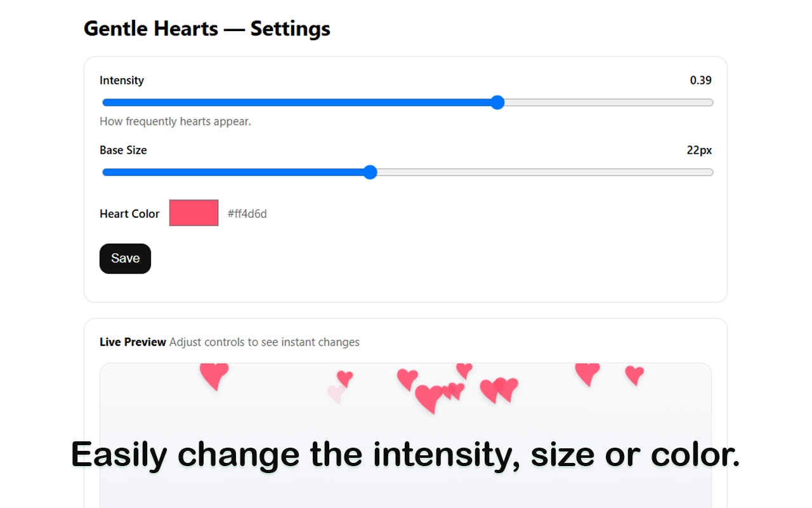
Task: Click the Live Preview label
Action: [x=133, y=342]
